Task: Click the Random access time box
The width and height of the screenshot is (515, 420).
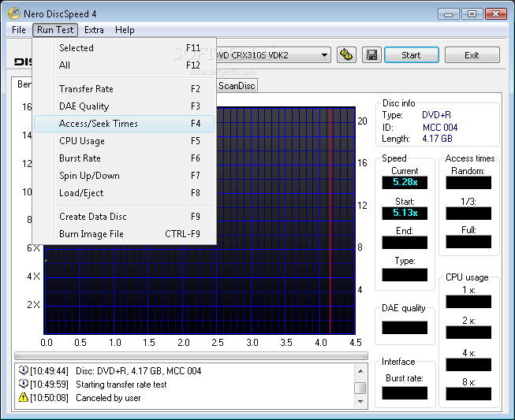Action: point(468,183)
